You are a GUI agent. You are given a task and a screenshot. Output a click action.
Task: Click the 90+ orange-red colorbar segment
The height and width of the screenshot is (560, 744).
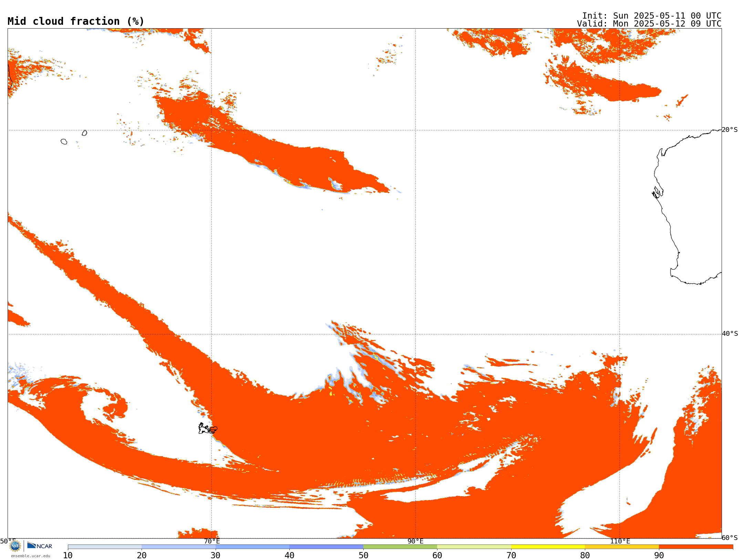[x=696, y=547]
